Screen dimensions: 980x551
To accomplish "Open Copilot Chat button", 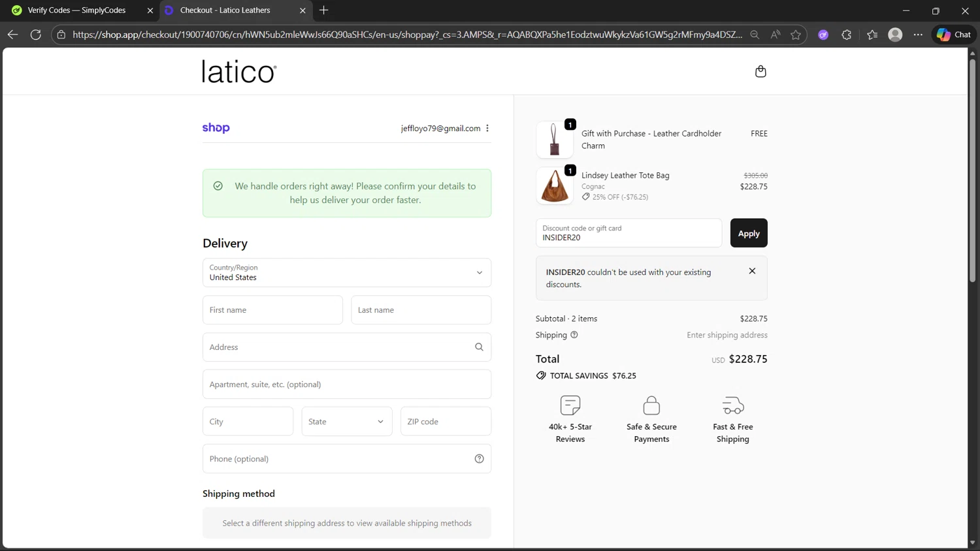I will pyautogui.click(x=954, y=35).
